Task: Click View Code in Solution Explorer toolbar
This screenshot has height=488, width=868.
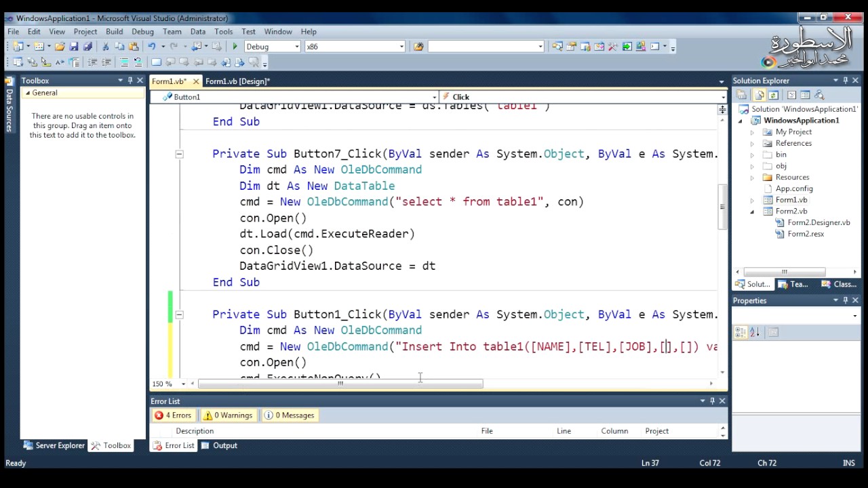Action: [792, 96]
